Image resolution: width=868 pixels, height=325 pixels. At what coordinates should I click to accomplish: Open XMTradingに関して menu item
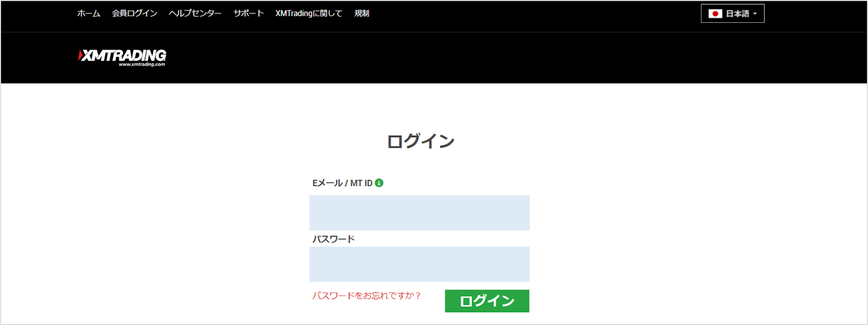(x=309, y=13)
